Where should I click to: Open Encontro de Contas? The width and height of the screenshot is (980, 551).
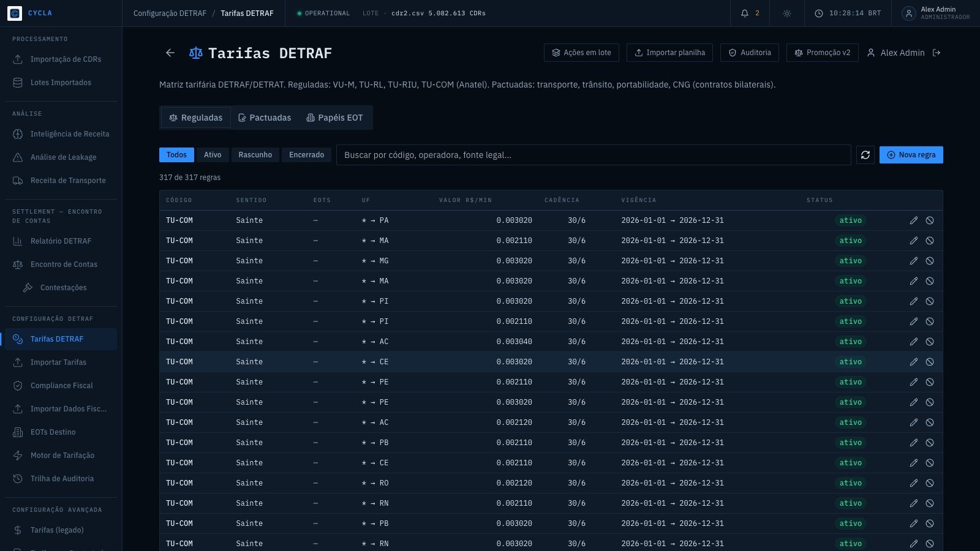click(x=61, y=264)
